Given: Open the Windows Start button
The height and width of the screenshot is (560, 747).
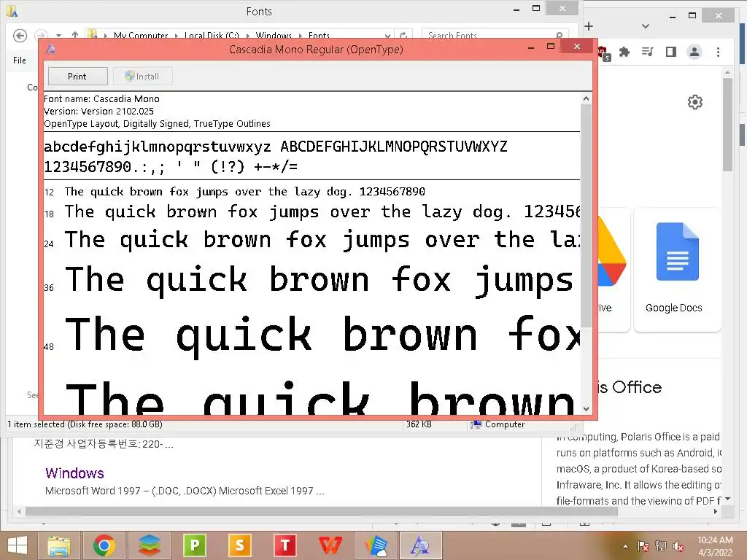Looking at the screenshot, I should pyautogui.click(x=18, y=545).
